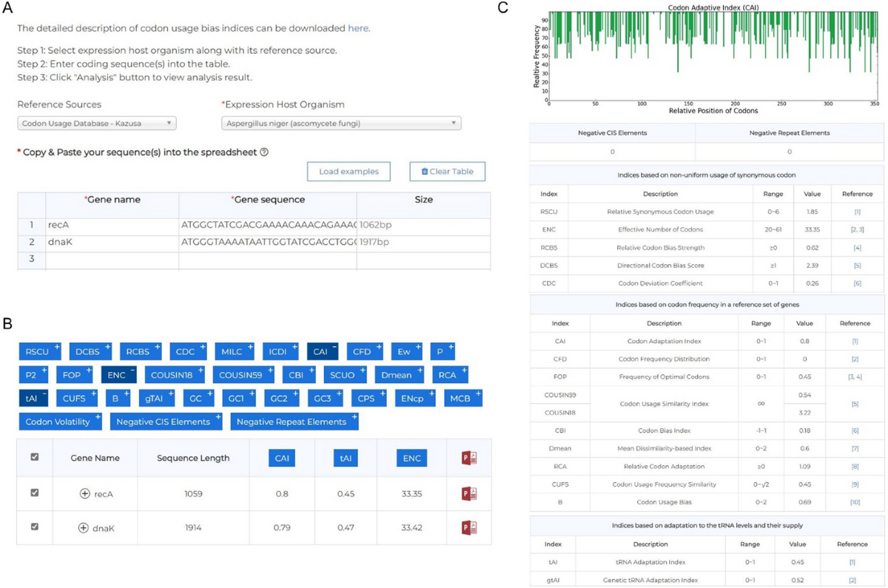The height and width of the screenshot is (588, 888).
Task: Open the 'here' download link
Action: coord(357,29)
